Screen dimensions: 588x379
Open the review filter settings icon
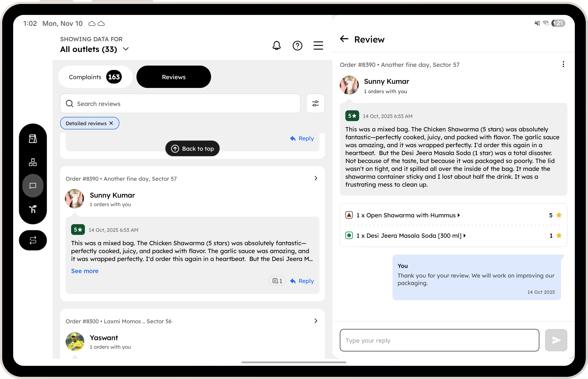point(315,103)
